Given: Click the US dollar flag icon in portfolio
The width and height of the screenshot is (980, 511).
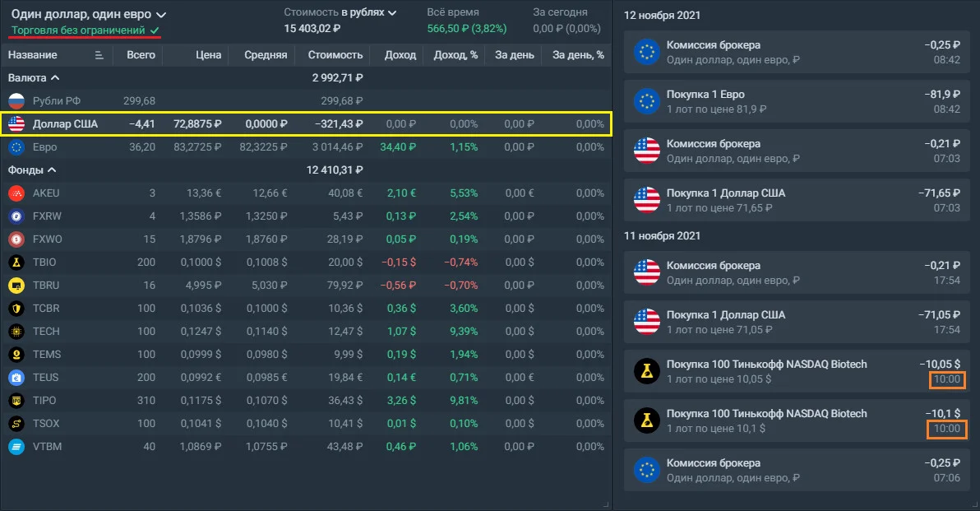Looking at the screenshot, I should point(16,123).
